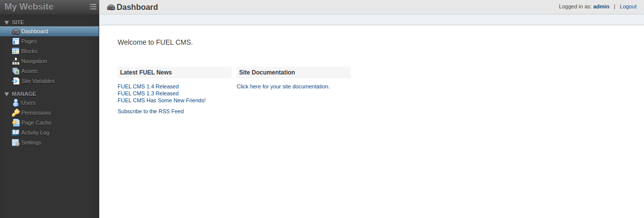Click the Settings icon in sidebar
This screenshot has width=644, height=218.
tap(16, 143)
